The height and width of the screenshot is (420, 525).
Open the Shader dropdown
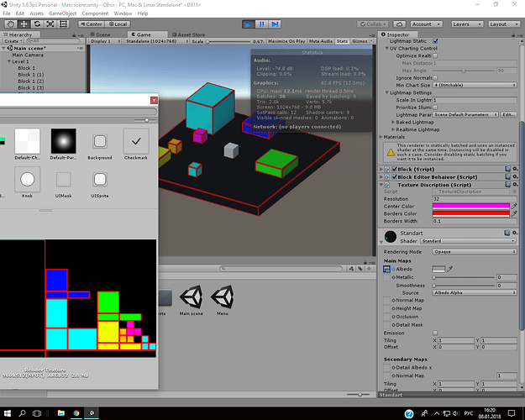(468, 241)
